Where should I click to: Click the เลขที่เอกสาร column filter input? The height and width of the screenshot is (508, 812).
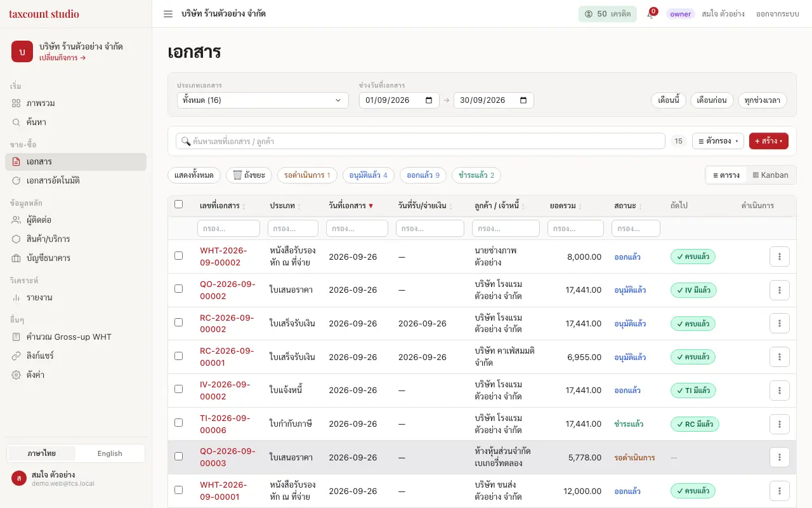[228, 229]
